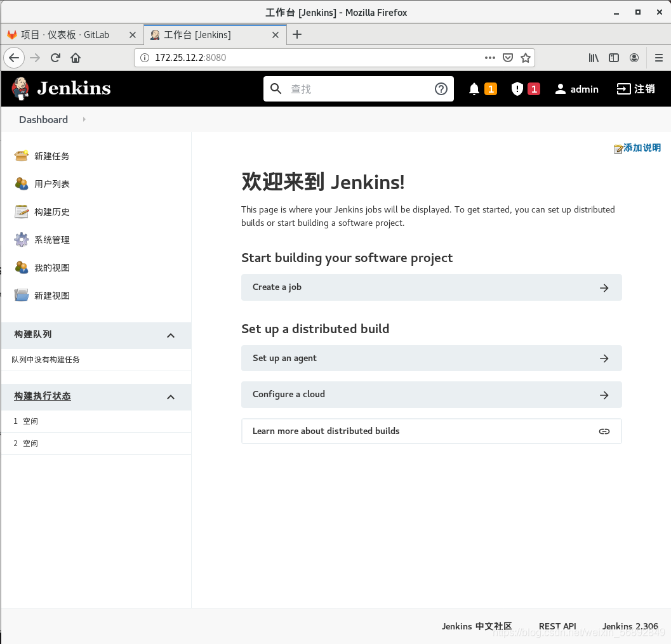Toggle the Firefox sidebar icon

(x=614, y=58)
